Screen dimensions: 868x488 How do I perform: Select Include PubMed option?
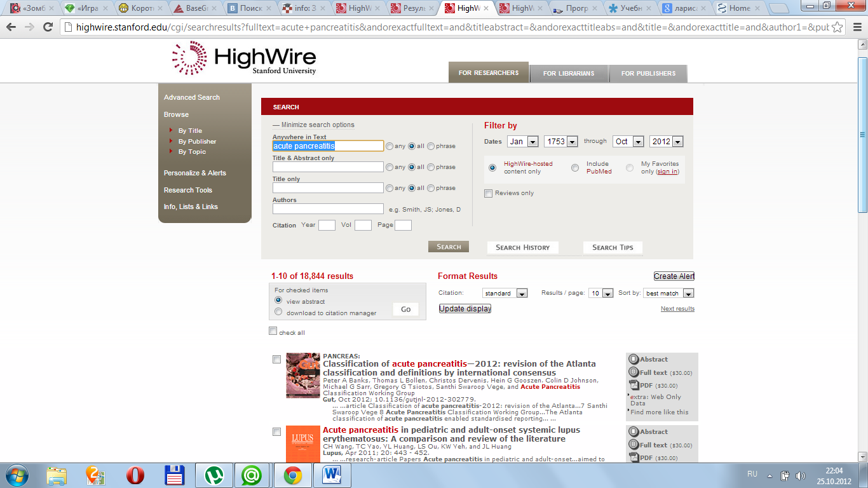575,168
